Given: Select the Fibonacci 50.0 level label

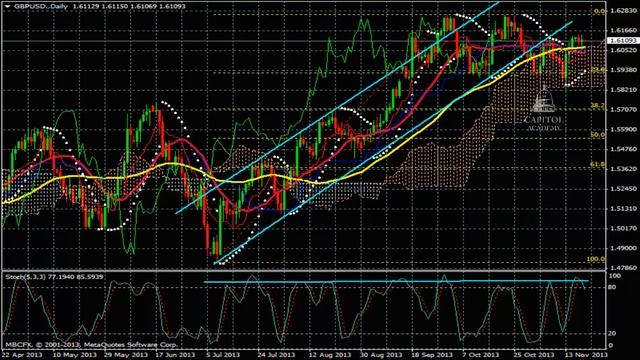Looking at the screenshot, I should click(x=598, y=135).
